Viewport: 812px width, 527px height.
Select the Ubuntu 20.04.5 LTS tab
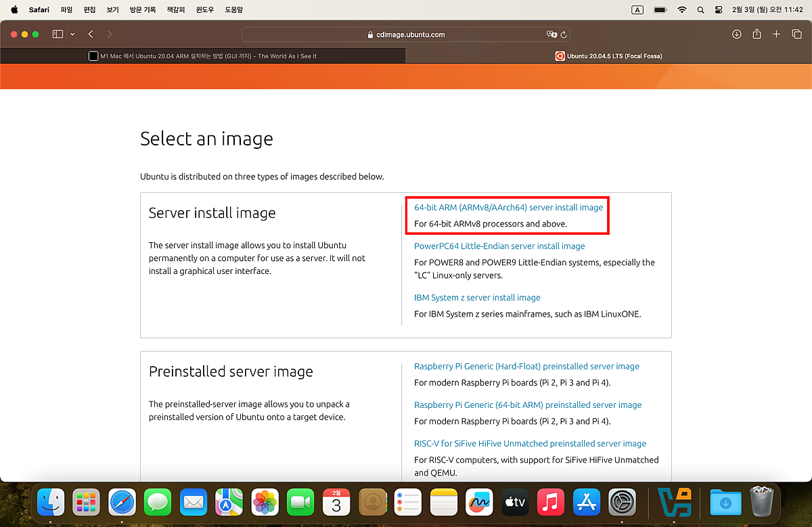click(609, 56)
